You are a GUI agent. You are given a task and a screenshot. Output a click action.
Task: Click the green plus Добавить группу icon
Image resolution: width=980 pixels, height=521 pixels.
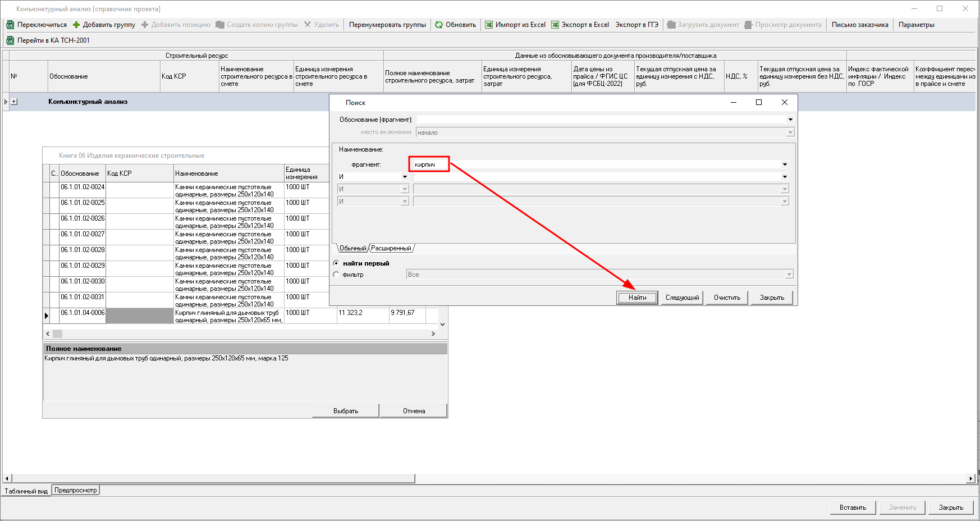point(76,25)
